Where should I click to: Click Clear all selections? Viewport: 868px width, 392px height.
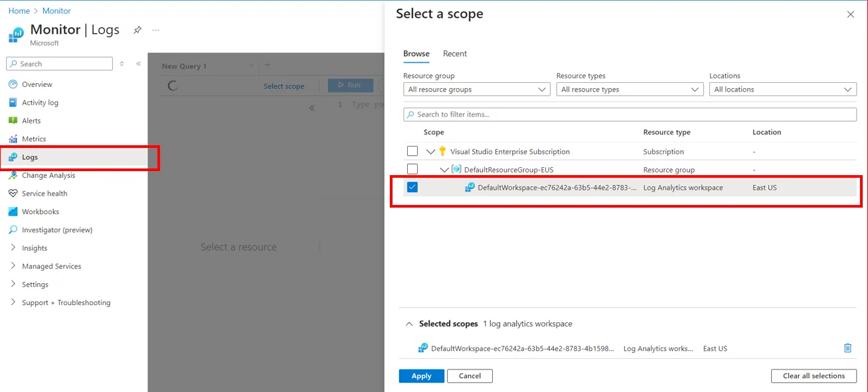click(814, 375)
